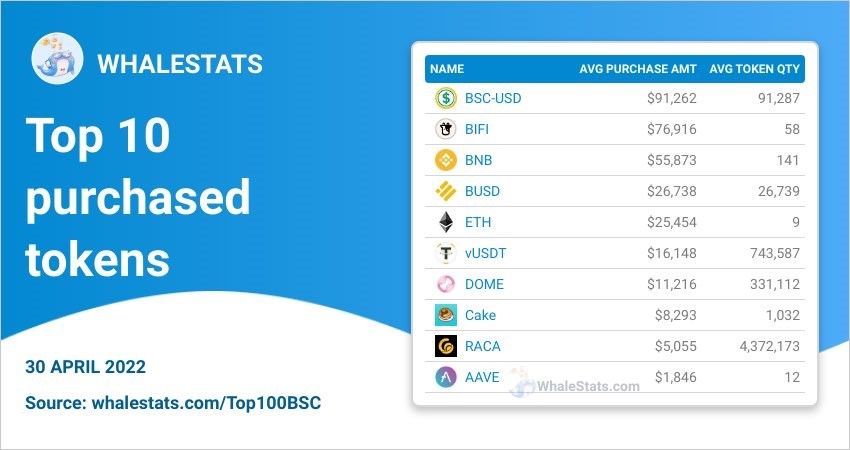The width and height of the screenshot is (850, 450).
Task: Click the BNB token icon
Action: click(x=446, y=160)
